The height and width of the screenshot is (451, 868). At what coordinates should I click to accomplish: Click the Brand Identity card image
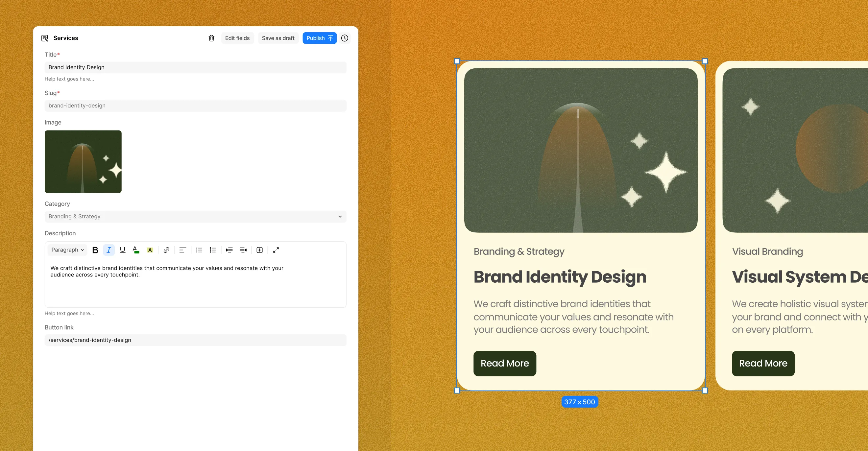581,150
